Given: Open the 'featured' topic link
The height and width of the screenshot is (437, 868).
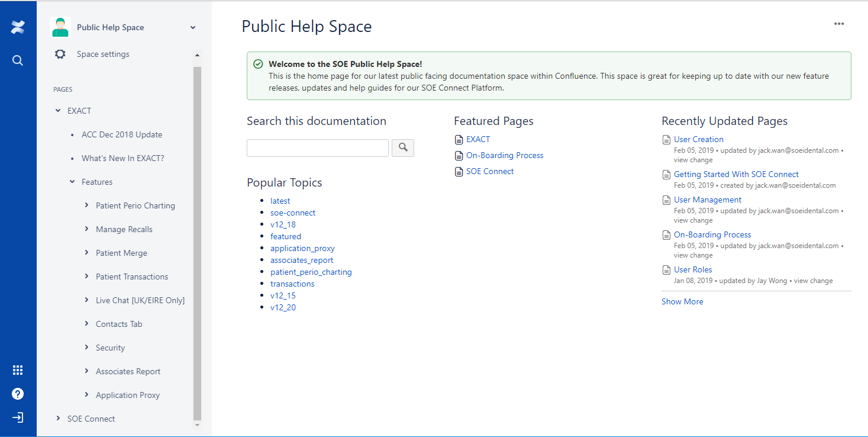Looking at the screenshot, I should pos(286,236).
